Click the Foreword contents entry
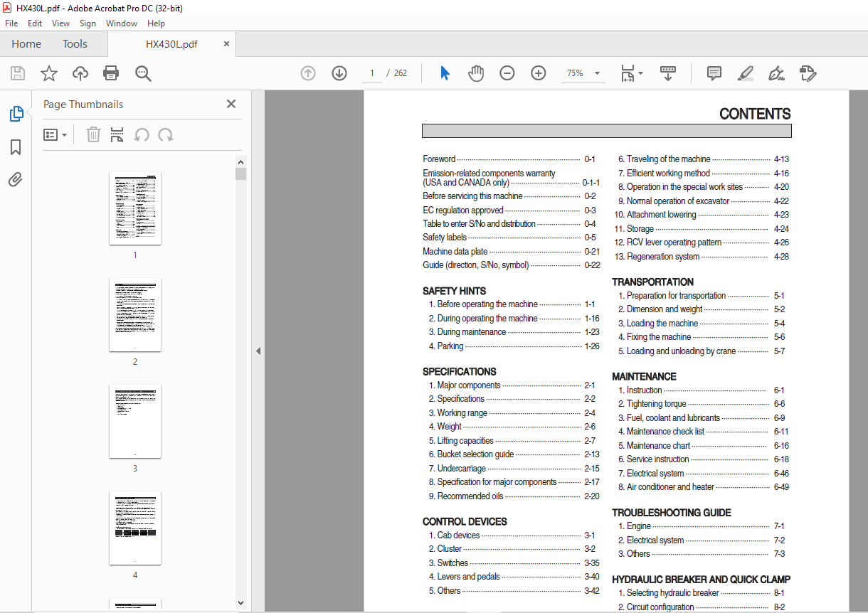Viewport: 868px width, 613px height. click(x=509, y=159)
